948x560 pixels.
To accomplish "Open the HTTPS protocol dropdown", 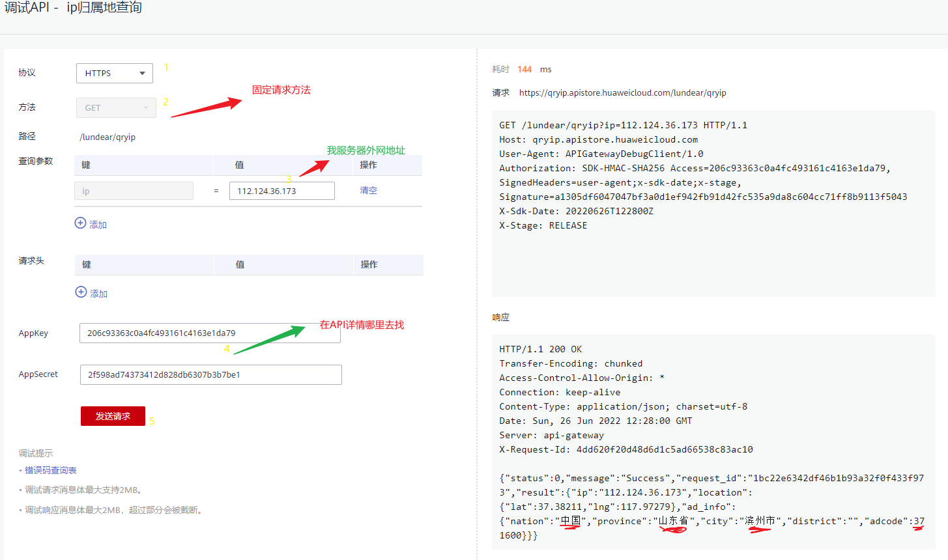I will pos(115,73).
